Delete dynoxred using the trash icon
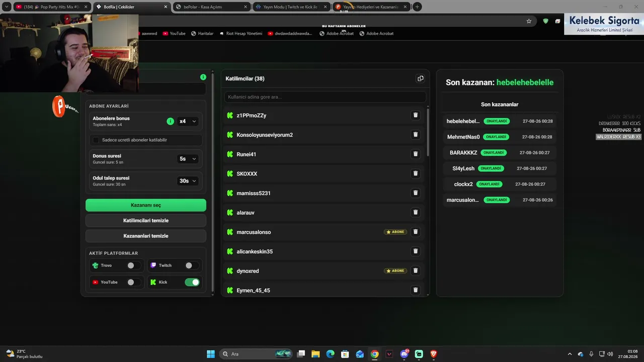The image size is (644, 362). pos(416,271)
